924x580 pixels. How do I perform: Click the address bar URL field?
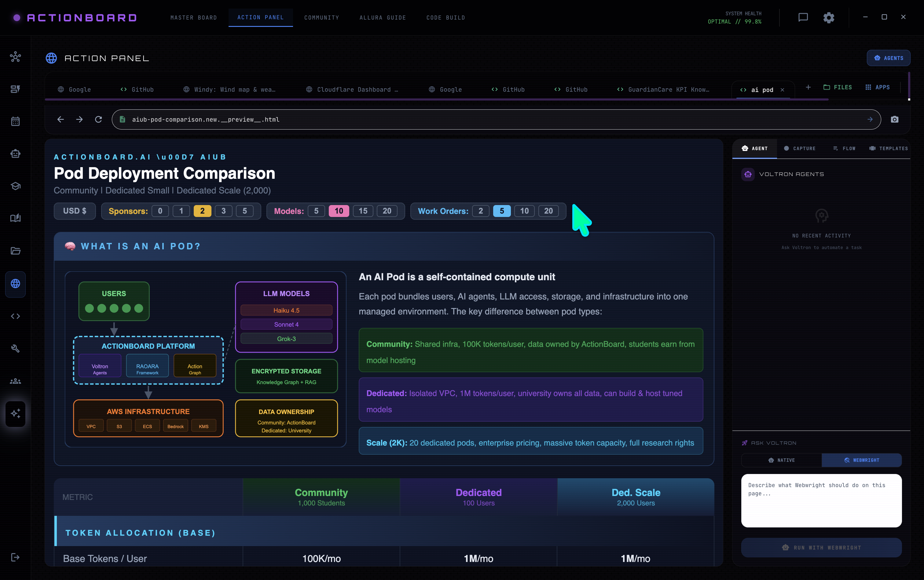pyautogui.click(x=496, y=119)
